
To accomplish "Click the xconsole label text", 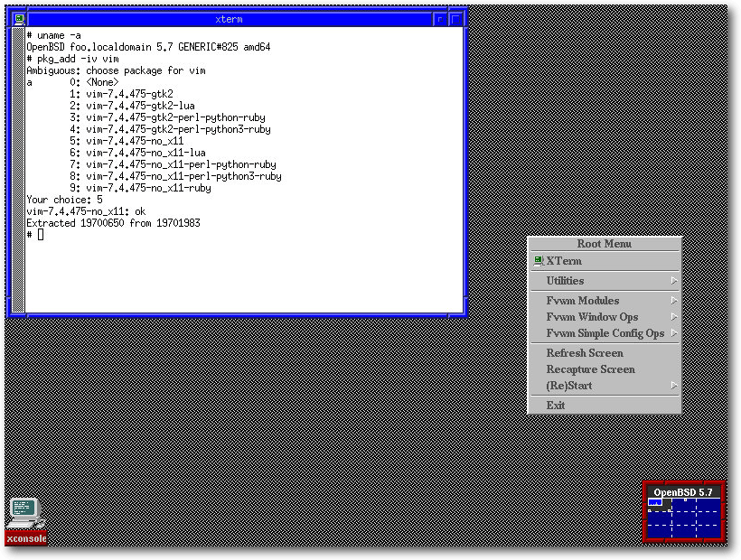I will point(26,538).
